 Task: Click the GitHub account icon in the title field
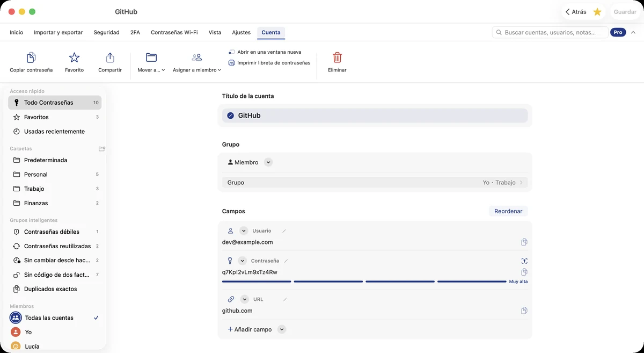tap(231, 116)
